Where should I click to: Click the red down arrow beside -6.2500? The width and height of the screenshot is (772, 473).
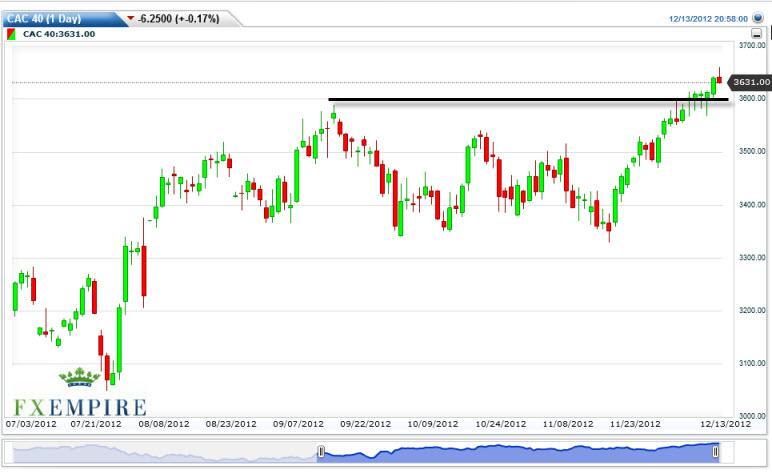pyautogui.click(x=131, y=18)
